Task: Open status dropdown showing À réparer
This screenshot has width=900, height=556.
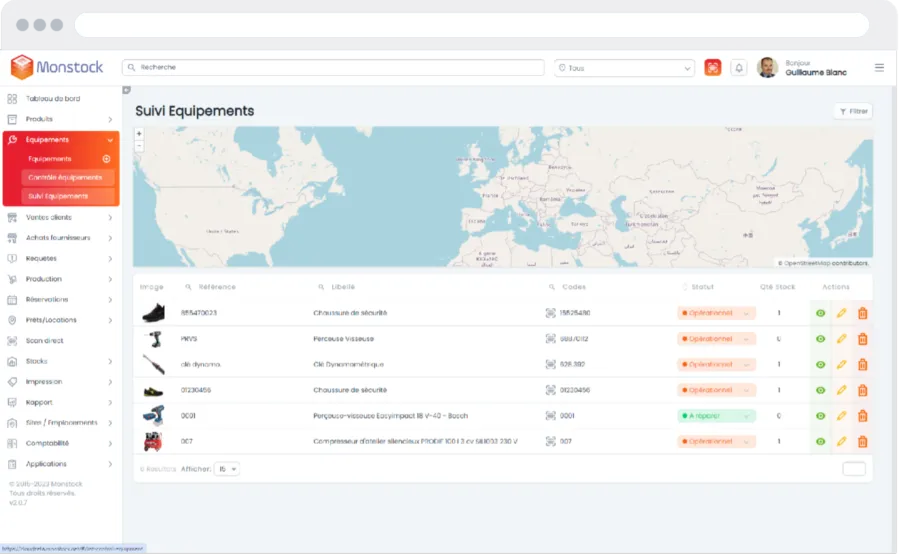Action: 716,416
